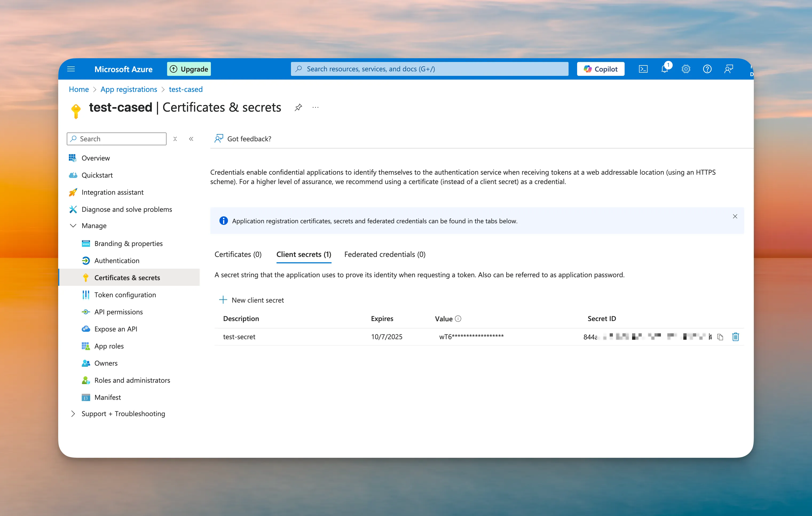Go to Home breadcrumb
This screenshot has height=516, width=812.
(78, 89)
